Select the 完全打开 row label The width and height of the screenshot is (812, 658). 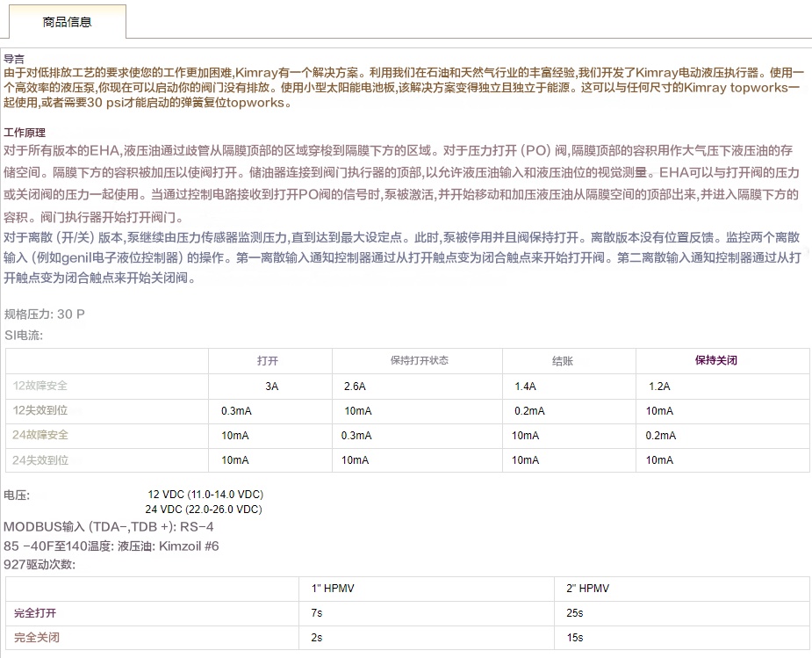pyautogui.click(x=35, y=613)
